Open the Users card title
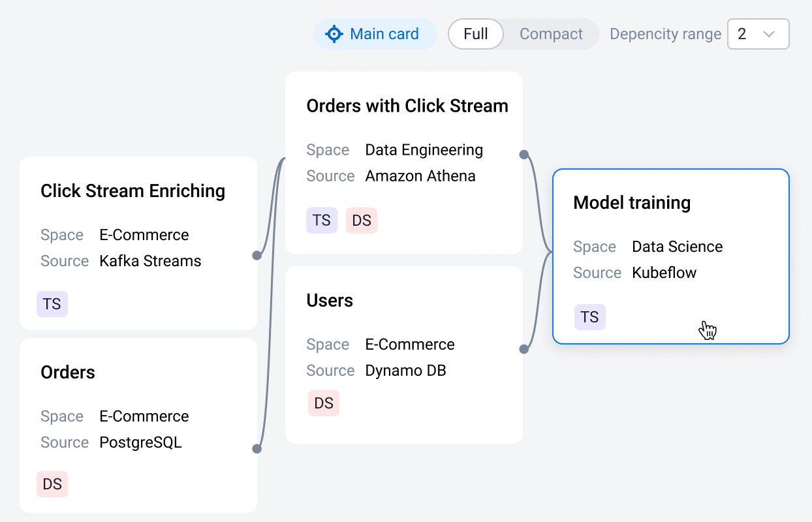This screenshot has width=812, height=522. tap(330, 301)
